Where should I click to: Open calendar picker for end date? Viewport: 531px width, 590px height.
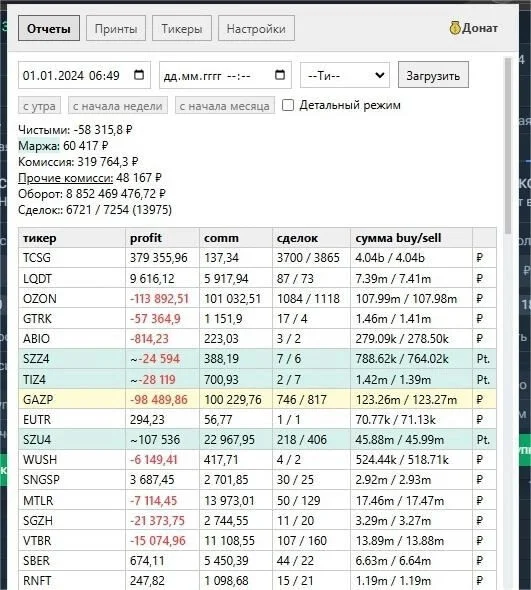pyautogui.click(x=280, y=75)
